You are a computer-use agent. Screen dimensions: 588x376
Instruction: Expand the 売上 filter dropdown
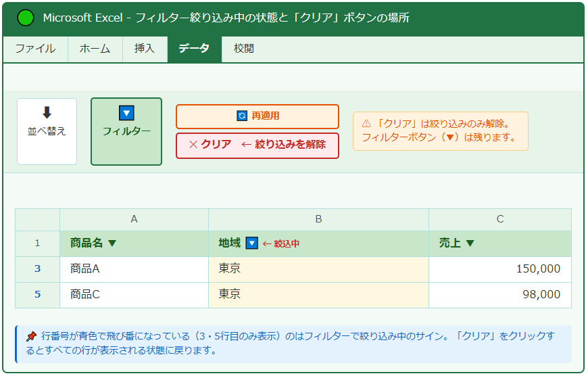470,243
